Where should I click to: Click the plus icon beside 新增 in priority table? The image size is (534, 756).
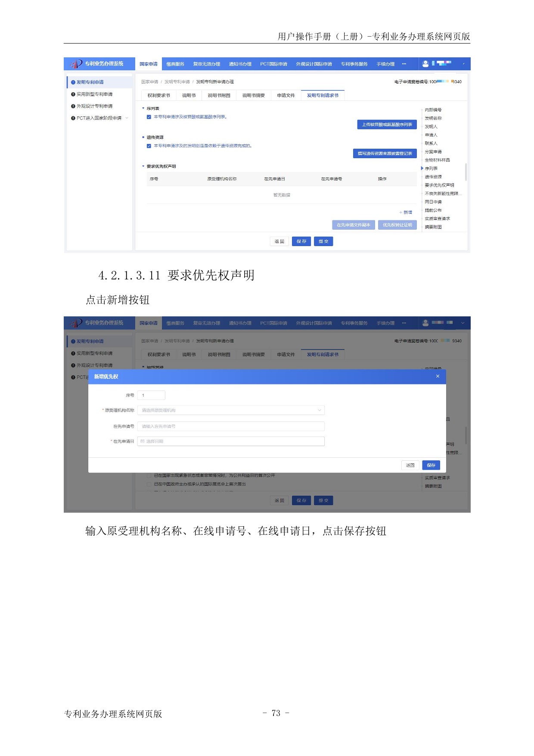pos(400,212)
